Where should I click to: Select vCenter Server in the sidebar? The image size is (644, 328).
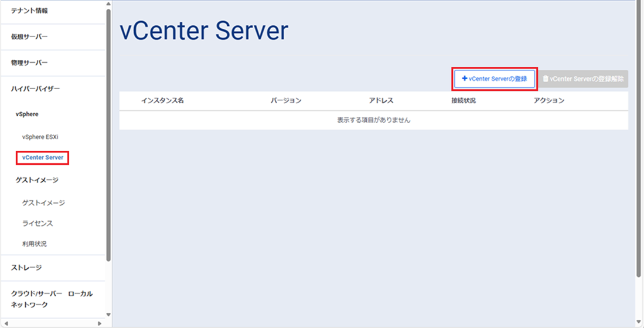(43, 157)
